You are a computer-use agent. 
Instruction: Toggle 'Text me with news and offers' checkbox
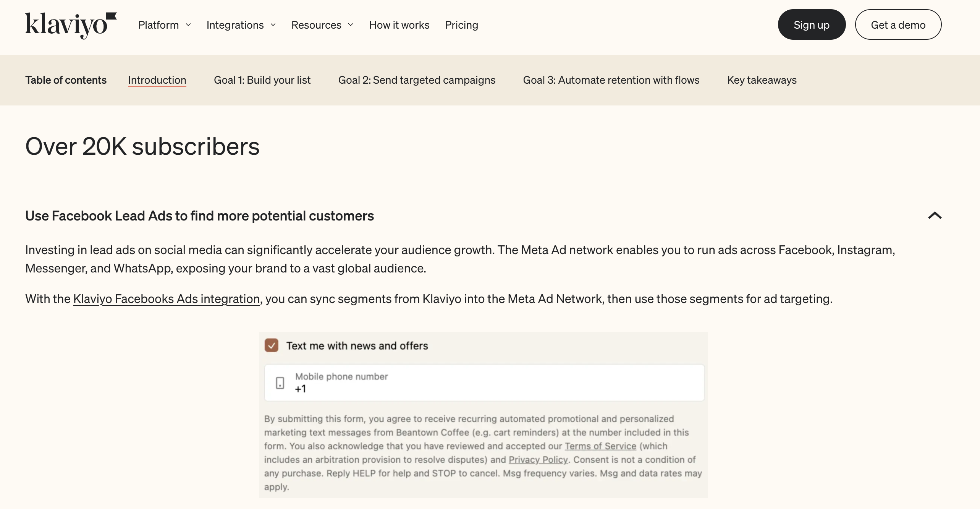click(272, 345)
